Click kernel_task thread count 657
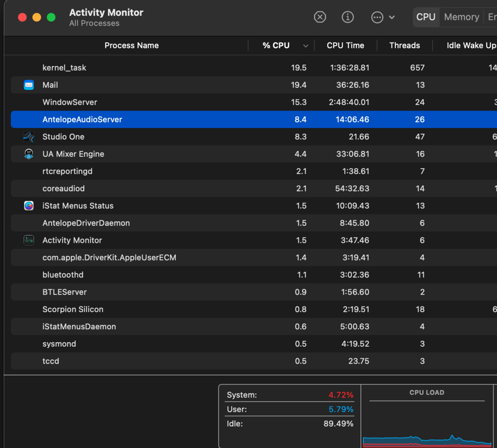The width and height of the screenshot is (497, 448). [417, 68]
